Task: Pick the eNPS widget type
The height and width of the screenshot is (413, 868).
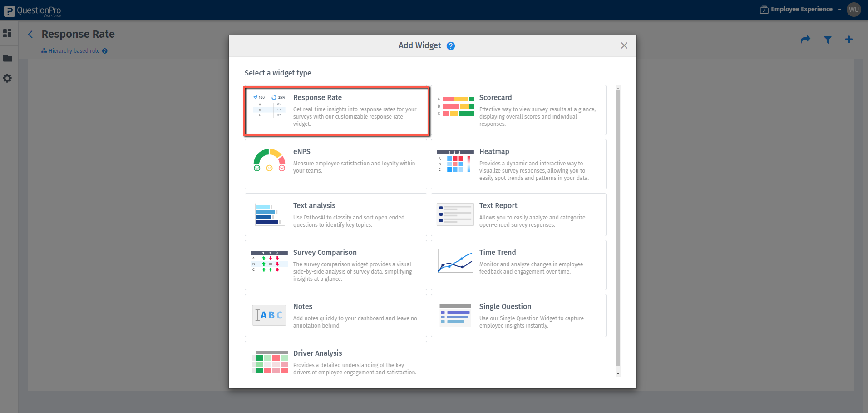Action: (336, 164)
